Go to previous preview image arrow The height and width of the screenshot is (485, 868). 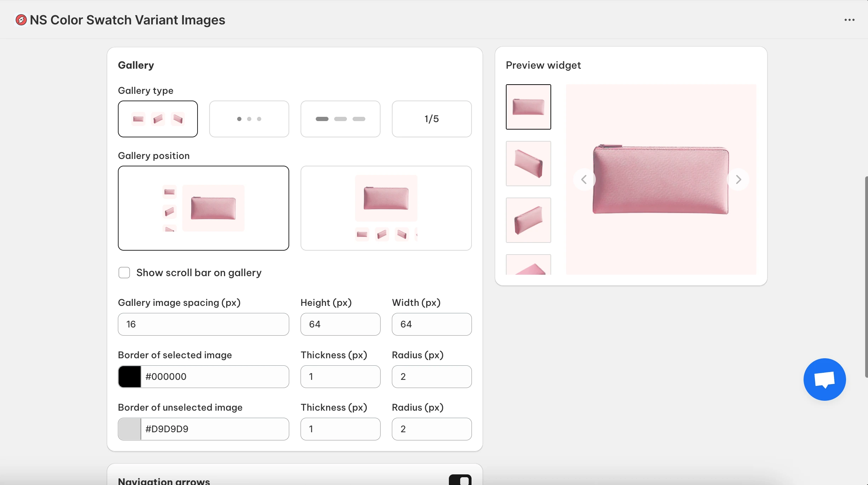[x=584, y=180]
